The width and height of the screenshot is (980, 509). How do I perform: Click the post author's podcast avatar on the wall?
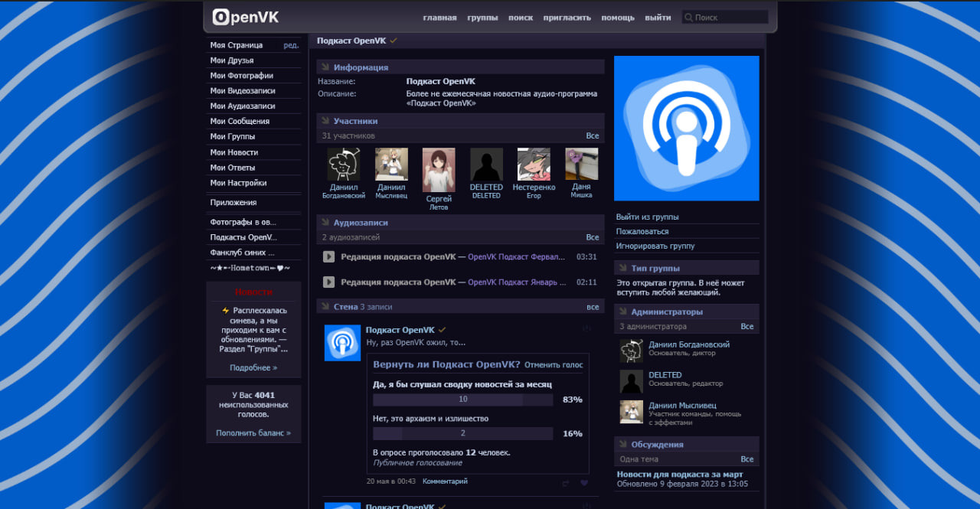tap(342, 342)
